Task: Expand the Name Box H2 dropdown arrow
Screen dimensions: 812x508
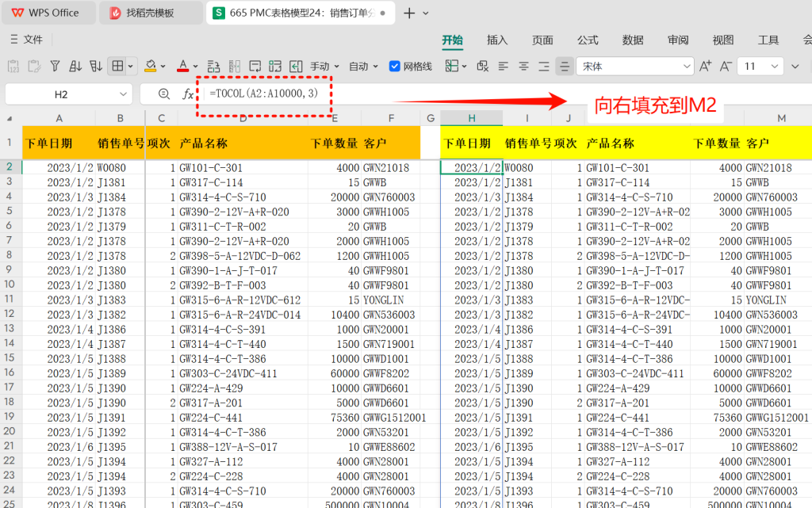Action: [x=123, y=94]
